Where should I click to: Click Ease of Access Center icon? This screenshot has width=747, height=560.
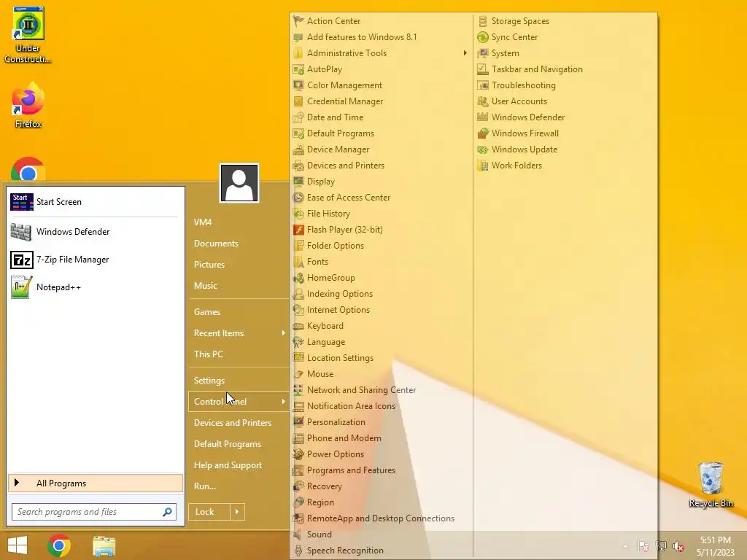(x=298, y=198)
